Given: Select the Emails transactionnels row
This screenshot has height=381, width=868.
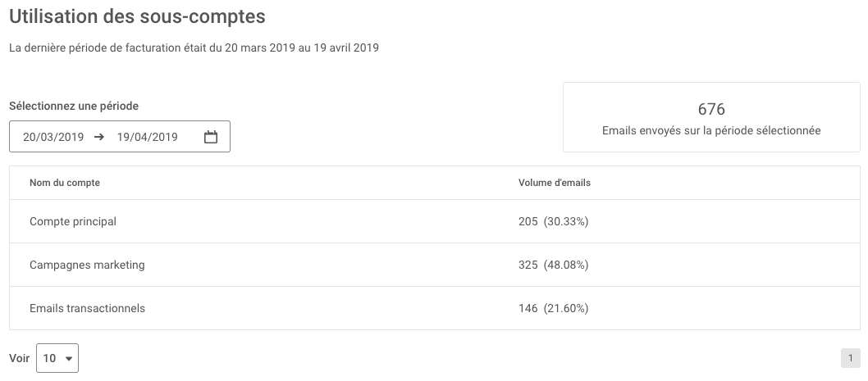Looking at the screenshot, I should [435, 308].
